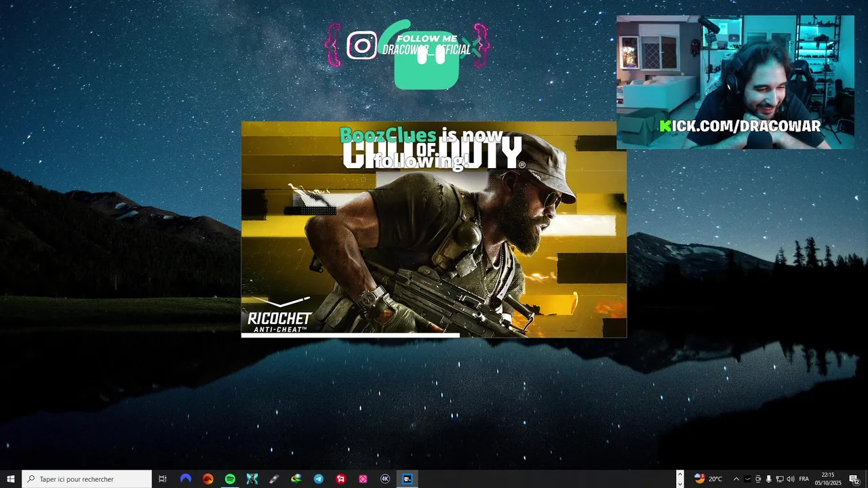Open the camera Meet Now tray icon
The height and width of the screenshot is (488, 868).
pyautogui.click(x=758, y=479)
